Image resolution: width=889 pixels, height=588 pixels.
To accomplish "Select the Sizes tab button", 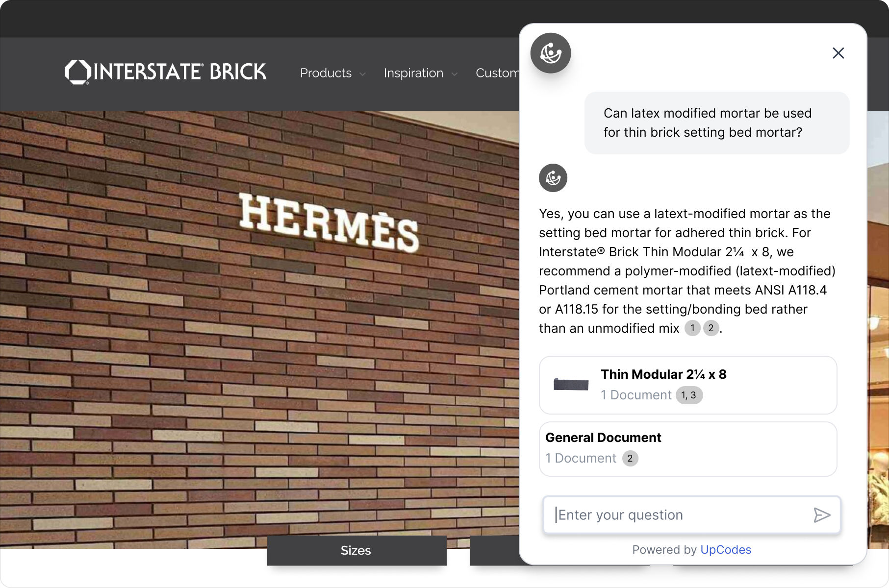I will coord(356,550).
